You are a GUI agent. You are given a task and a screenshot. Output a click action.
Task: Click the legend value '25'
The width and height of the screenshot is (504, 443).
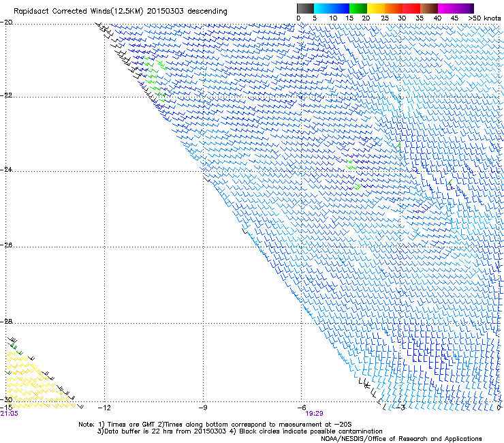click(385, 18)
